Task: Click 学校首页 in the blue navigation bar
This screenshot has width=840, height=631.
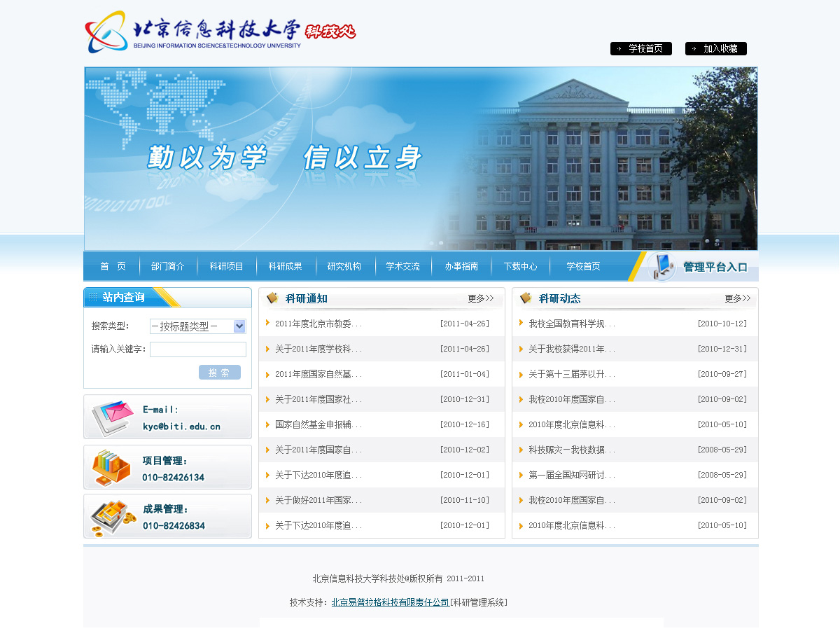Action: click(584, 266)
